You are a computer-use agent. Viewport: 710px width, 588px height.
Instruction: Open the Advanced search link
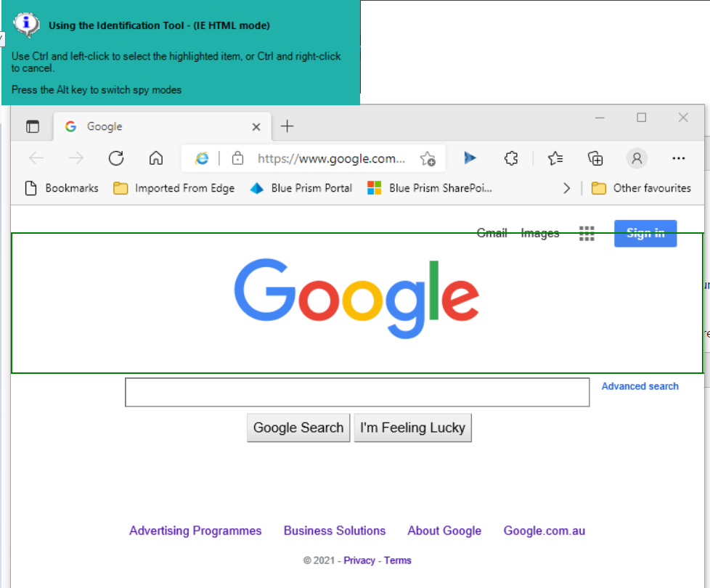(640, 386)
